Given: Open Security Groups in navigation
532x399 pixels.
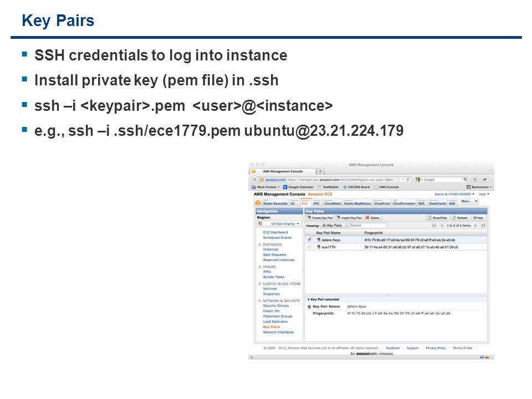Looking at the screenshot, I should (x=276, y=306).
